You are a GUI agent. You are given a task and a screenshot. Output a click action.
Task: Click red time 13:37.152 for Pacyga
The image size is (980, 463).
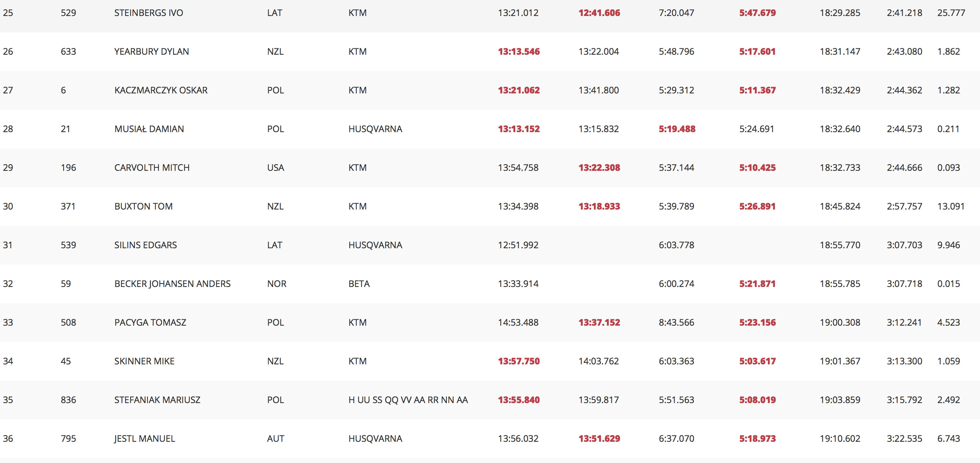pyautogui.click(x=599, y=323)
